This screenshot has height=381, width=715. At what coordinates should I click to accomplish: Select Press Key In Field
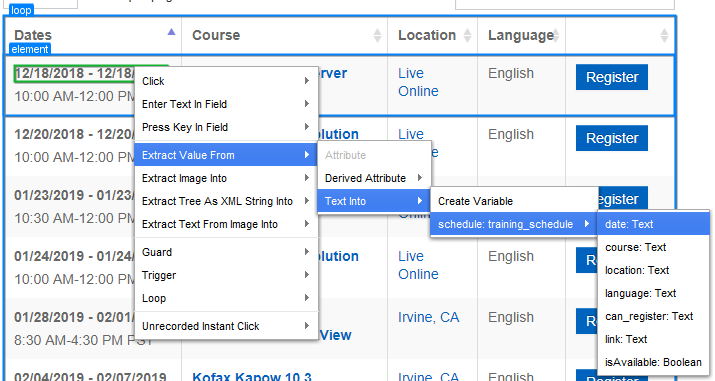226,127
